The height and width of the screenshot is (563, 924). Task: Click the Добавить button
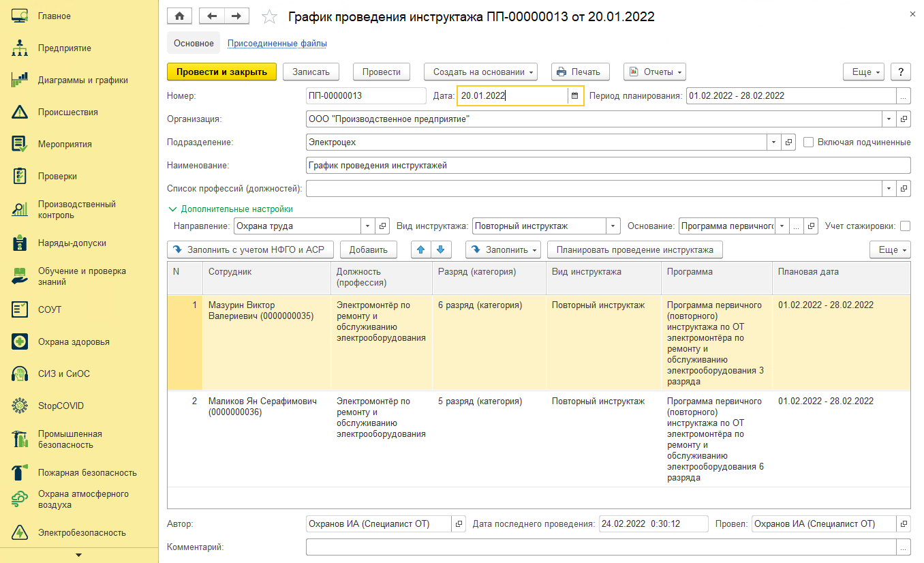[x=369, y=250]
